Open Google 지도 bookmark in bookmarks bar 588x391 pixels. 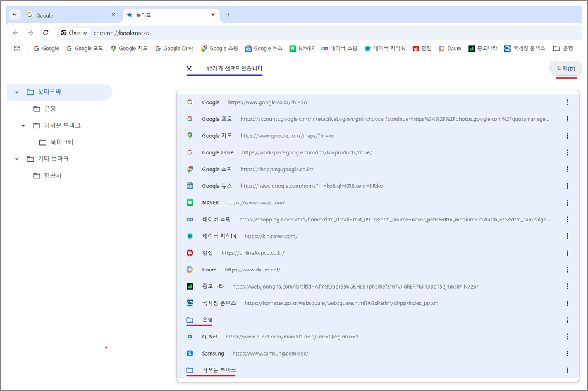click(x=129, y=49)
